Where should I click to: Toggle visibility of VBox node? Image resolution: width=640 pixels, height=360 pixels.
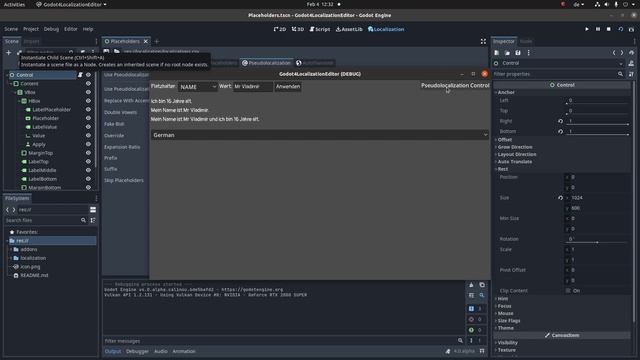tap(88, 92)
